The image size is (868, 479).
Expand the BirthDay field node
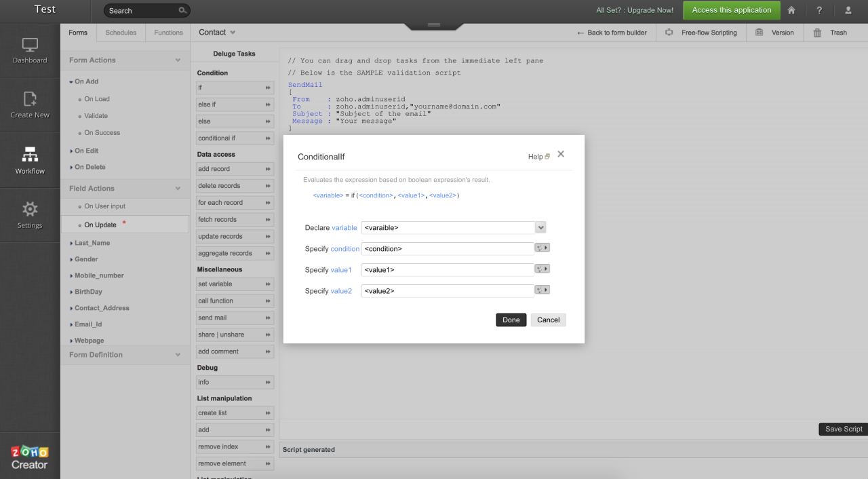click(71, 292)
